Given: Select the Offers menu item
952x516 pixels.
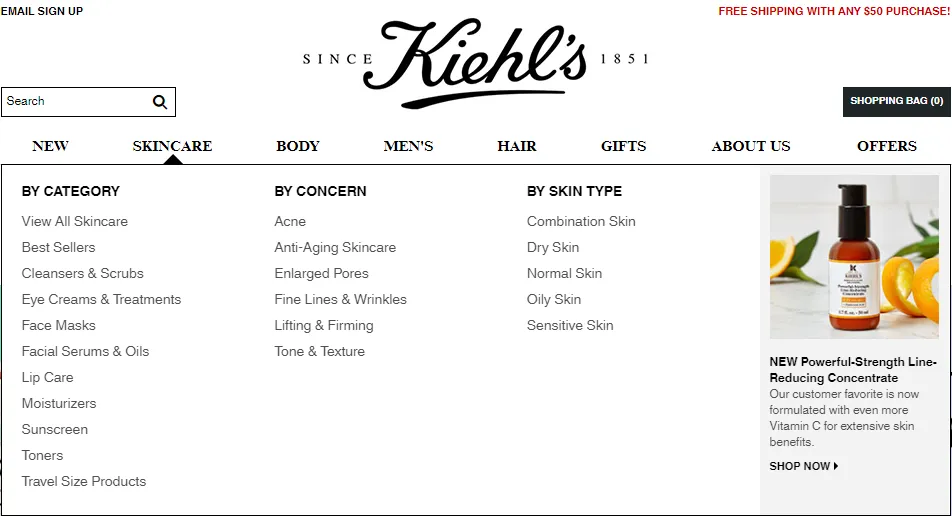Looking at the screenshot, I should pyautogui.click(x=886, y=146).
